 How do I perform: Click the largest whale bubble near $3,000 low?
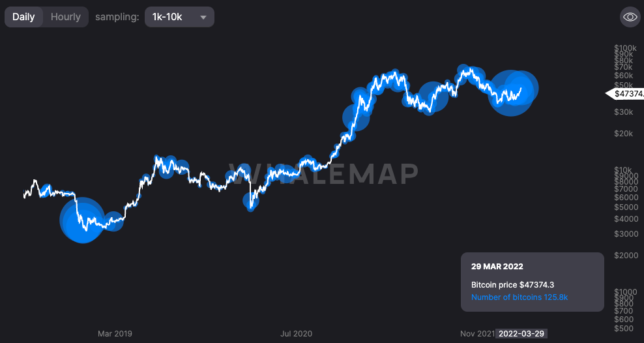82,220
